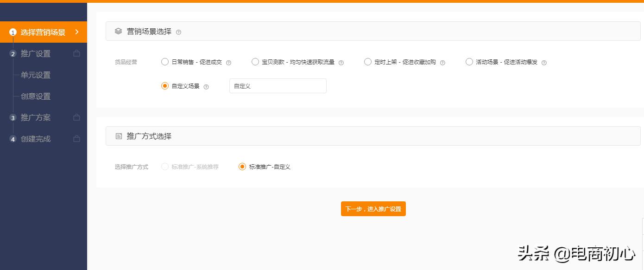Click the lock icon next to 创建完成
This screenshot has height=270, width=644.
76,139
